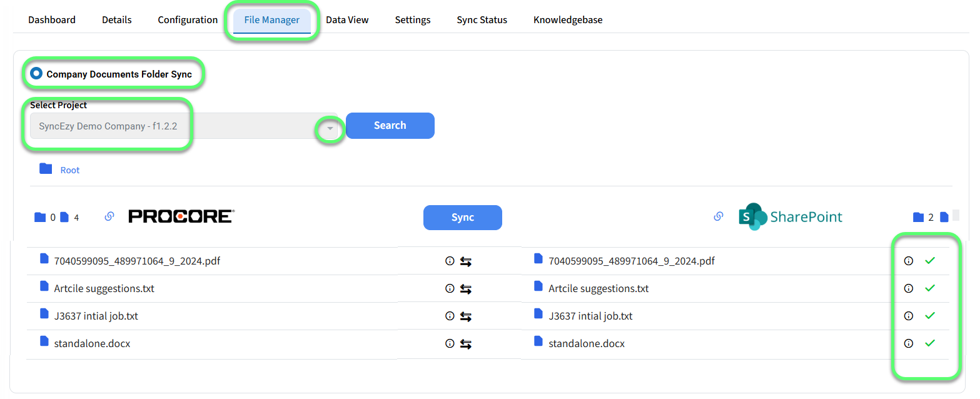Click sync arrows icon for 7040599095 PDF row

click(x=465, y=261)
